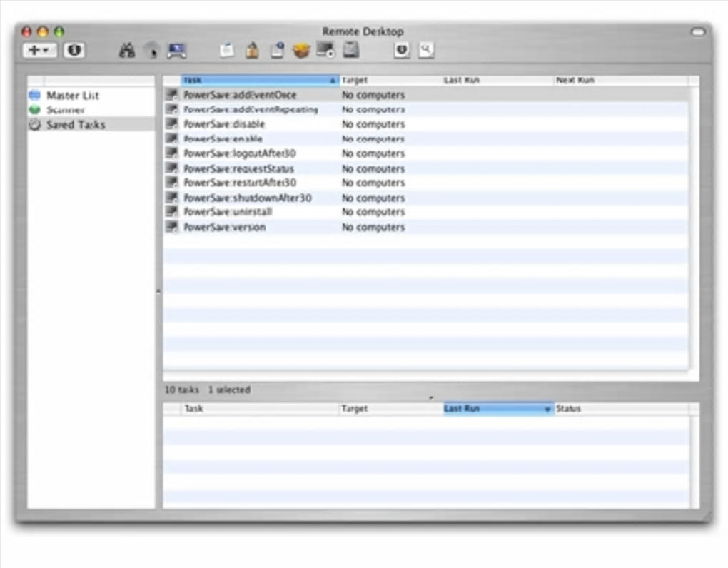Image resolution: width=728 pixels, height=568 pixels.
Task: Click the Control cursor icon
Action: [152, 50]
